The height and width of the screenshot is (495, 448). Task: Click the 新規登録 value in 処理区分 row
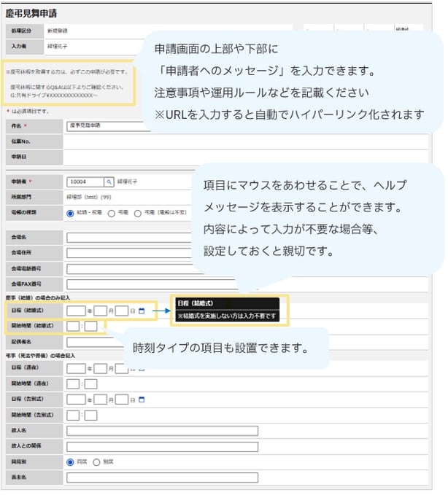(x=58, y=31)
